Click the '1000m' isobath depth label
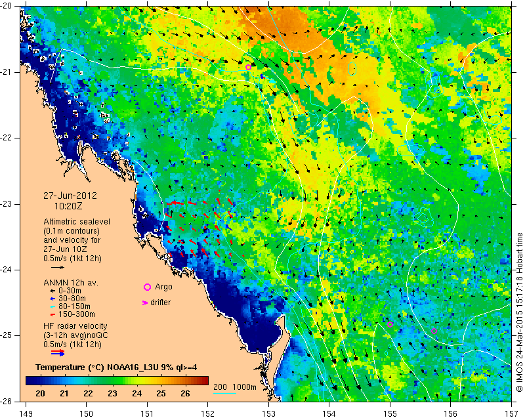525x420 pixels. pos(244,387)
